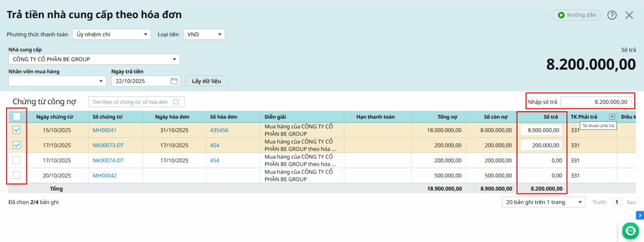
Task: Toggle the select-all header checkbox
Action: (17, 117)
